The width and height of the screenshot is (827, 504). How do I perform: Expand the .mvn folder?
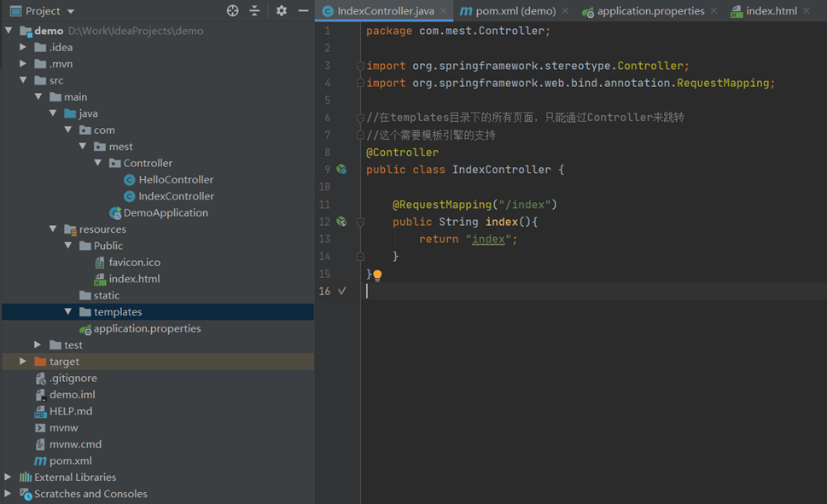coord(23,63)
